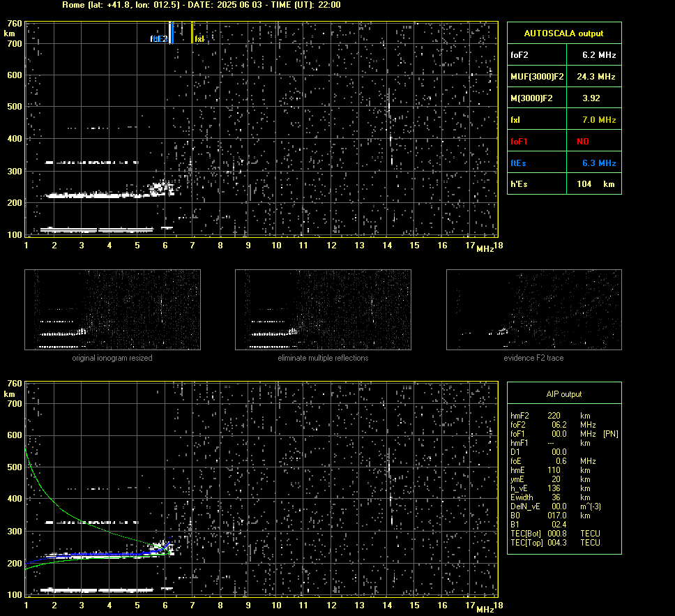
Task: Select the M(3000)F2 '3.92' value
Action: [591, 98]
